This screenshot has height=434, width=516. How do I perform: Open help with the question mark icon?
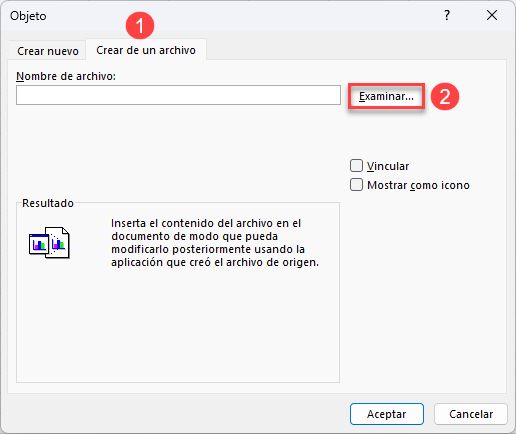447,15
